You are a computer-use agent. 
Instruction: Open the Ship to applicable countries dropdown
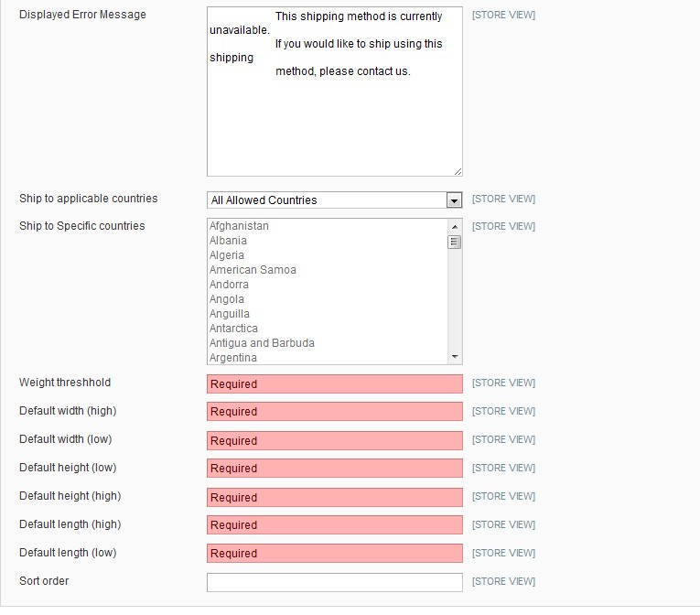coord(334,200)
